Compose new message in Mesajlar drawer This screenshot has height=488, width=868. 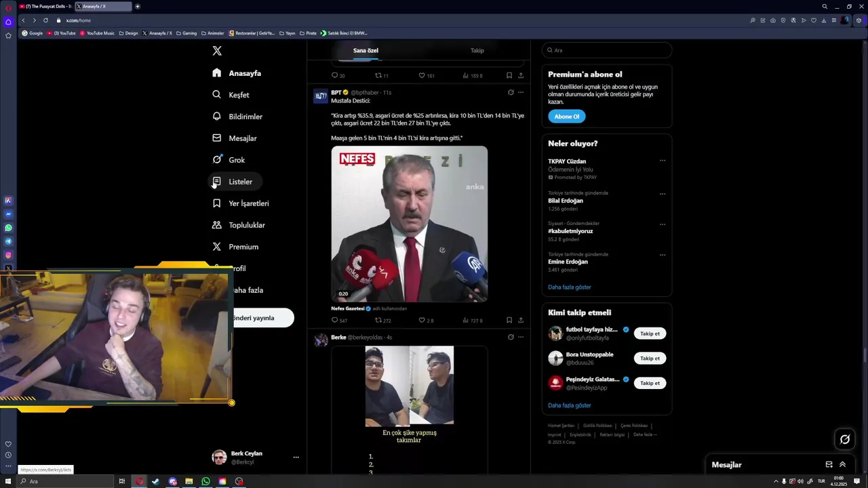[x=829, y=465]
